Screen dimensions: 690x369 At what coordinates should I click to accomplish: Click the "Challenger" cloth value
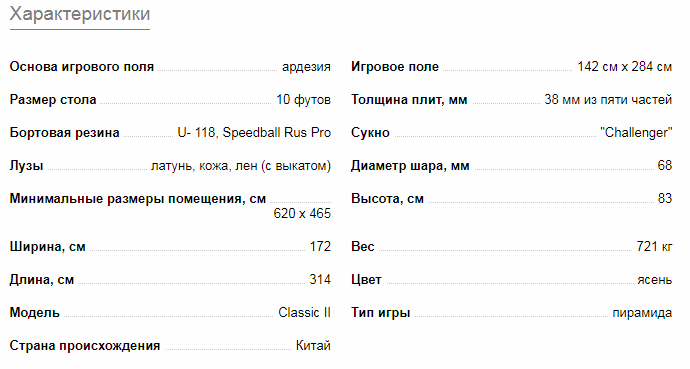[636, 133]
